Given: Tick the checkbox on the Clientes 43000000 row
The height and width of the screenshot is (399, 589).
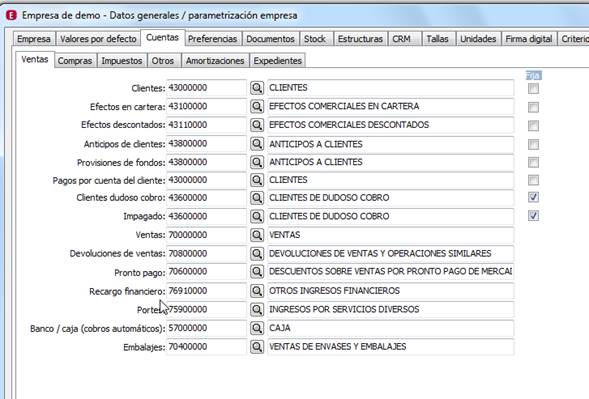Looking at the screenshot, I should (x=533, y=89).
